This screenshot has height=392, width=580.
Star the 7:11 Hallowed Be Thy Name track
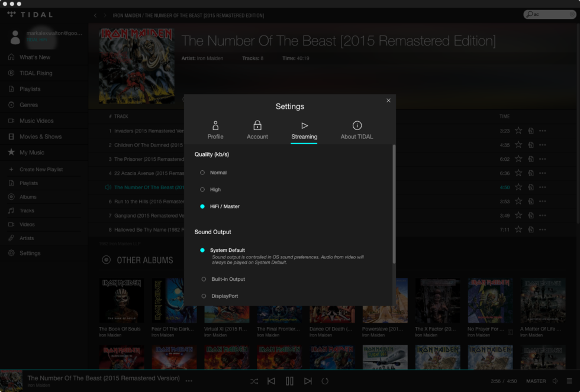click(x=518, y=229)
